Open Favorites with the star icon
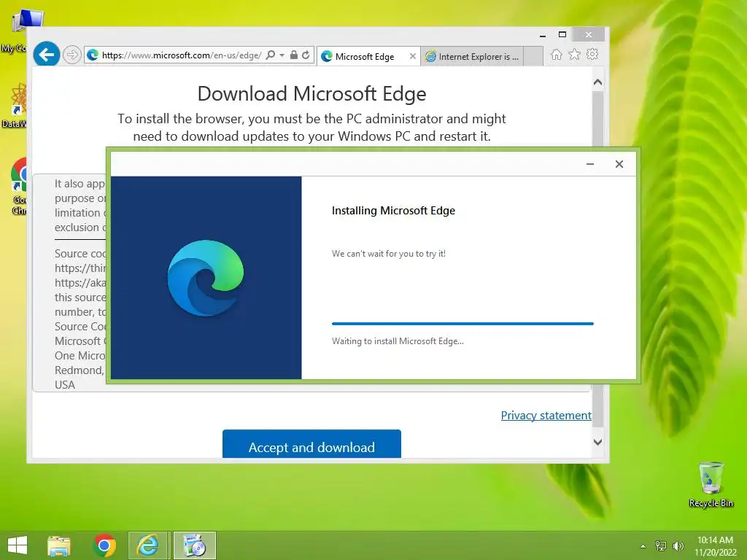The width and height of the screenshot is (747, 560). (x=575, y=54)
